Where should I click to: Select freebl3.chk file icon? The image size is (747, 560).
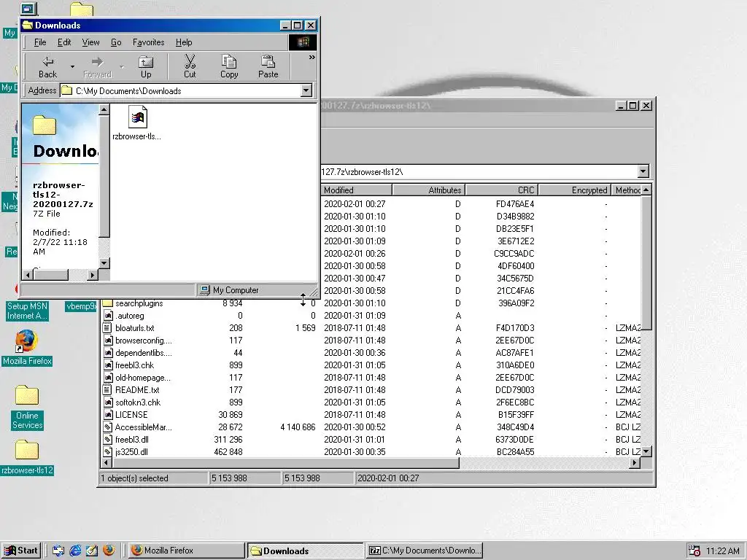[x=108, y=365]
